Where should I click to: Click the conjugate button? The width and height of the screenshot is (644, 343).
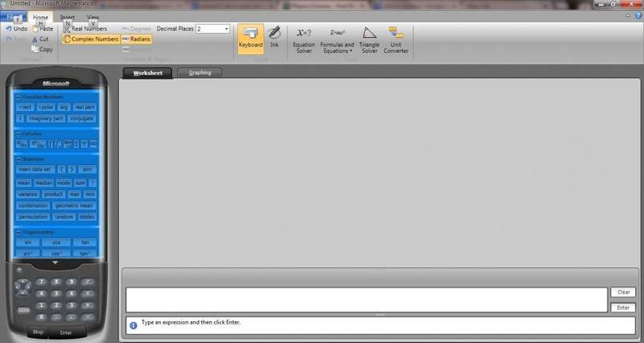point(82,118)
